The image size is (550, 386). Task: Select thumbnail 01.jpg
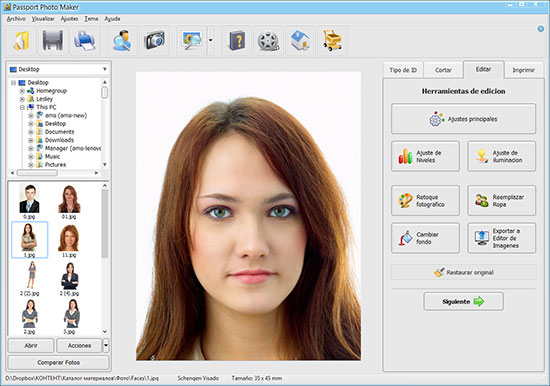click(69, 202)
